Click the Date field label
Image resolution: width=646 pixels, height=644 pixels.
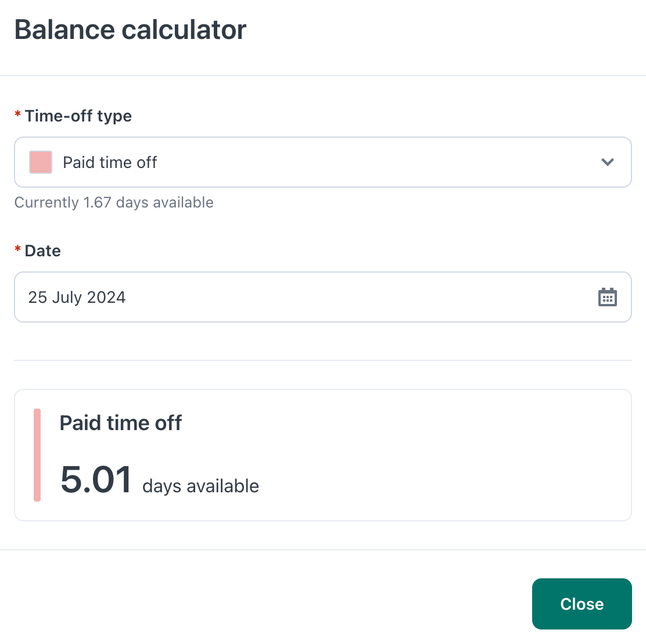pos(43,251)
